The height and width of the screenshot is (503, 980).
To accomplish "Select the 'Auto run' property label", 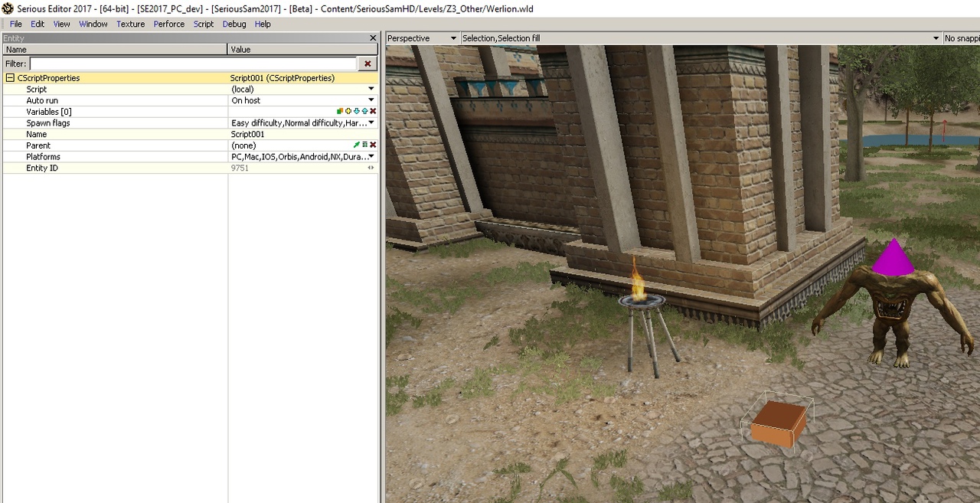I will pos(42,100).
